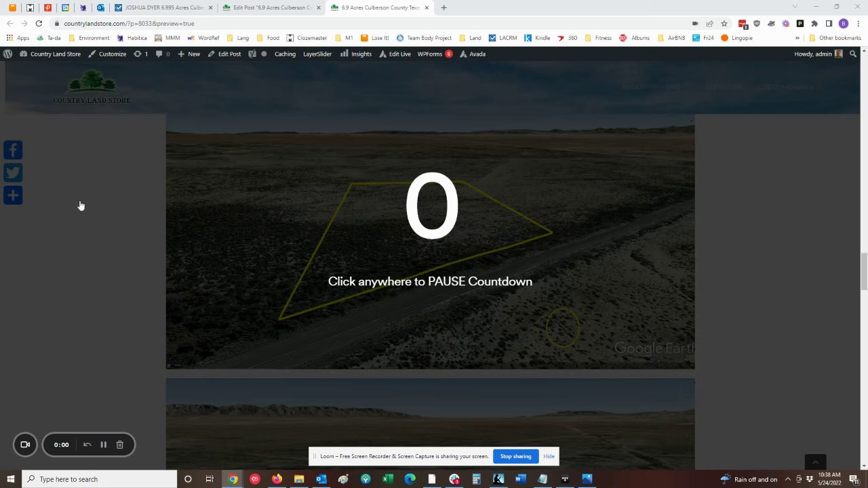Open Chrome profile avatar B
Viewport: 868px width, 488px height.
844,23
